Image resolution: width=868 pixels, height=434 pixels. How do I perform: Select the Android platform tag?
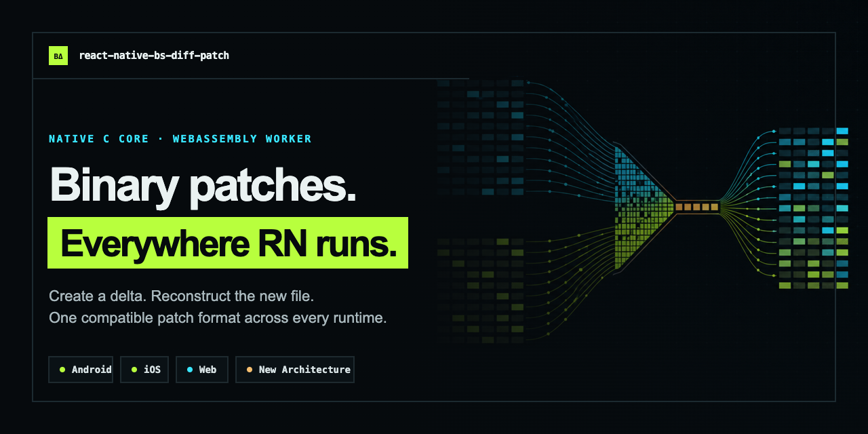[81, 370]
